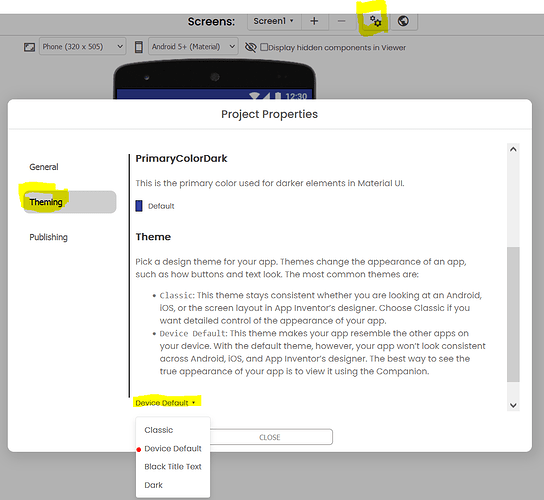Viewport: 544px width, 500px height.
Task: Remove screen with the minus button
Action: tap(341, 21)
